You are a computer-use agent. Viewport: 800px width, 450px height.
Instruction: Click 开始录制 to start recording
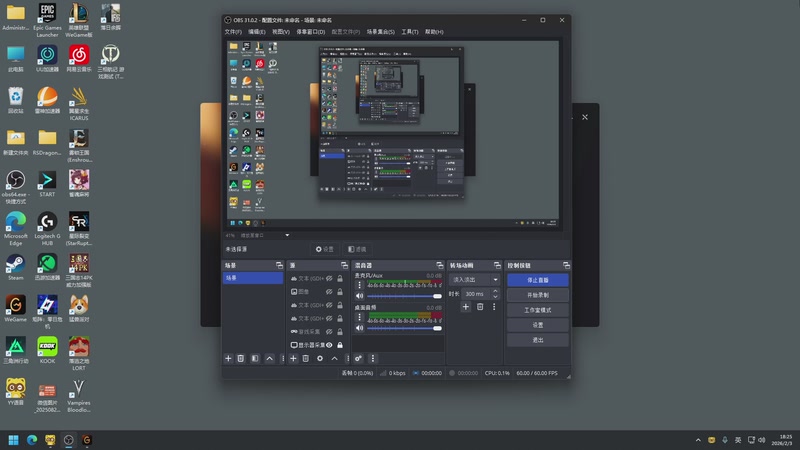point(538,295)
